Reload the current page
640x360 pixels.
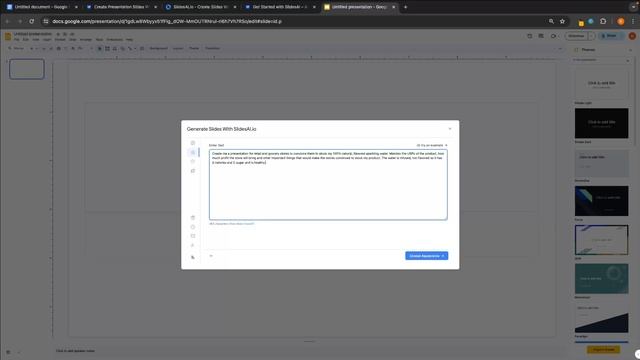point(32,21)
